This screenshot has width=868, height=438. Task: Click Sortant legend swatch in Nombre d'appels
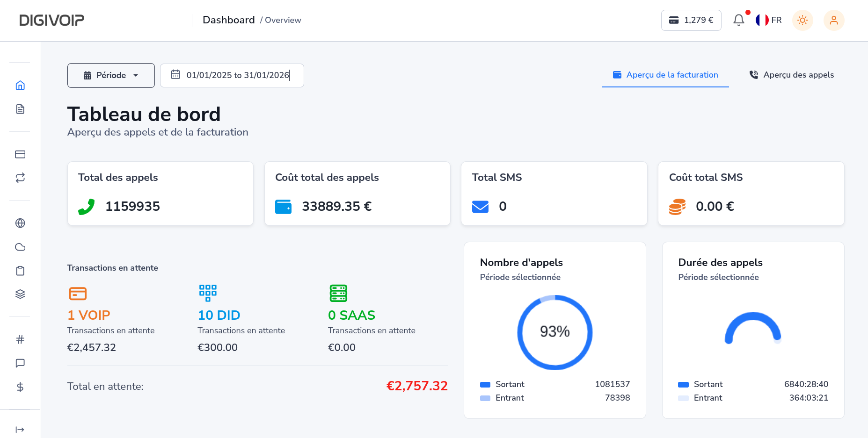(485, 385)
